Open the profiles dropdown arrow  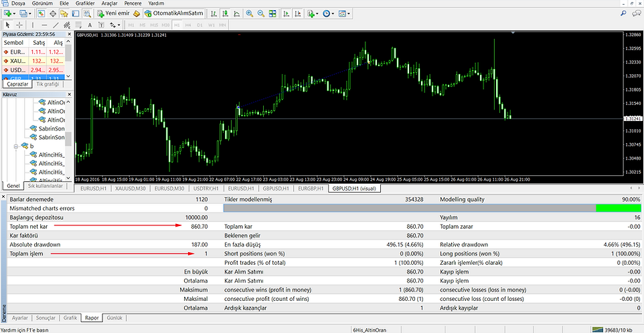click(30, 13)
